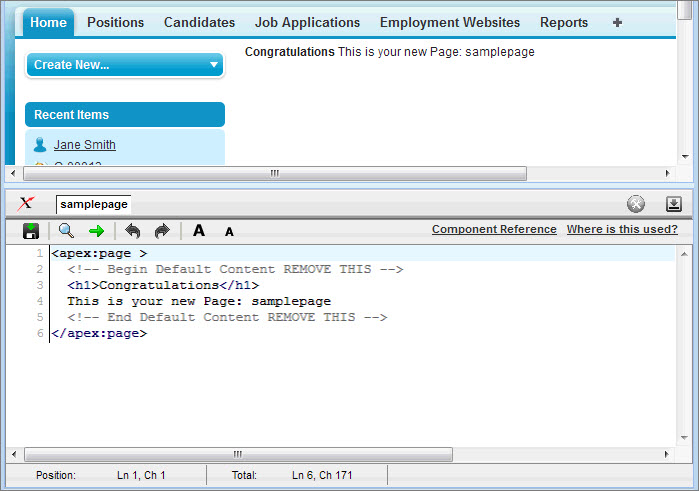The height and width of the screenshot is (491, 699).
Task: Click the top pane scroll-left arrow
Action: [13, 173]
